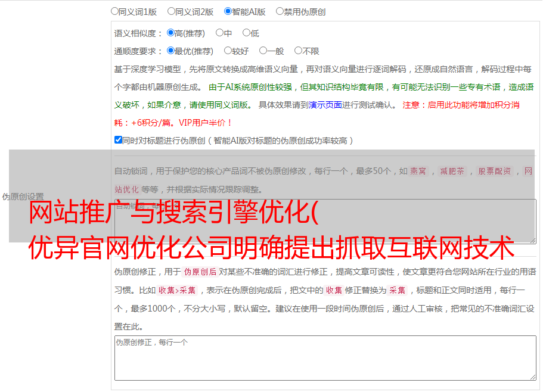This screenshot has width=543, height=392.
Task: Click the 伪原创修正 textarea resize handle
Action: coord(533,378)
